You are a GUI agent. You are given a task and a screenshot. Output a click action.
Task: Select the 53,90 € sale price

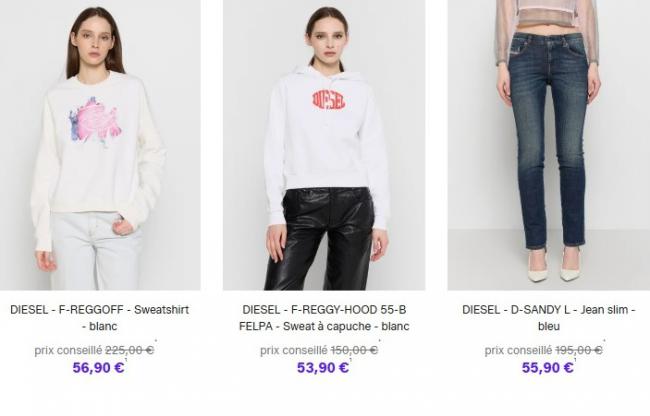[323, 368]
